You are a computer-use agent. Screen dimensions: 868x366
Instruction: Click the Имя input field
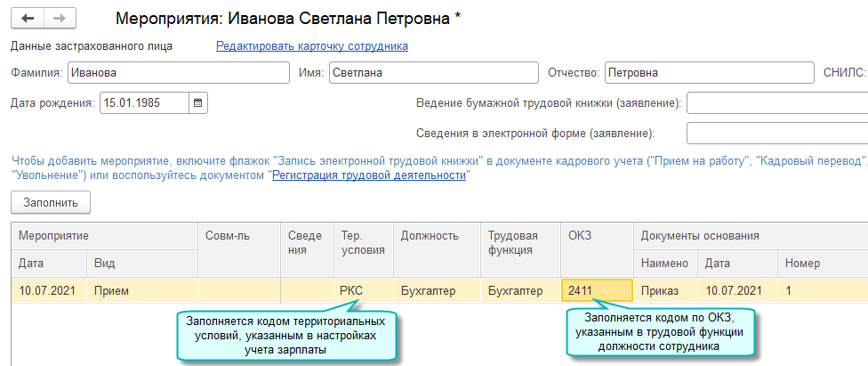[x=433, y=73]
